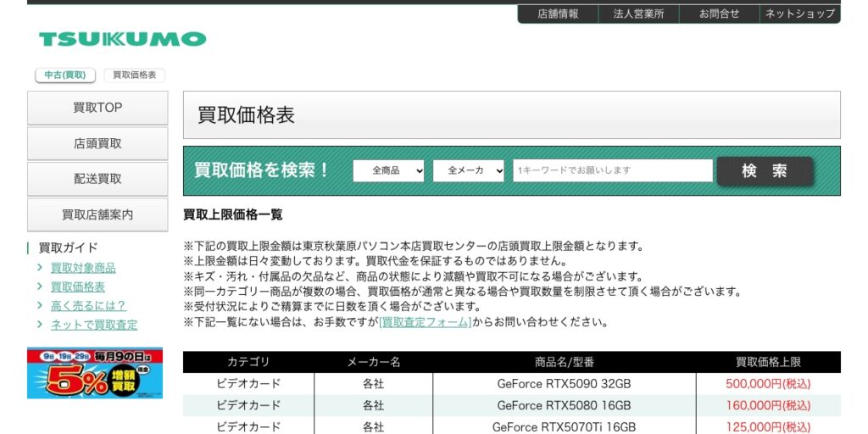Expand the 全メーカ maker dropdown
This screenshot has height=434, width=868.
[468, 170]
